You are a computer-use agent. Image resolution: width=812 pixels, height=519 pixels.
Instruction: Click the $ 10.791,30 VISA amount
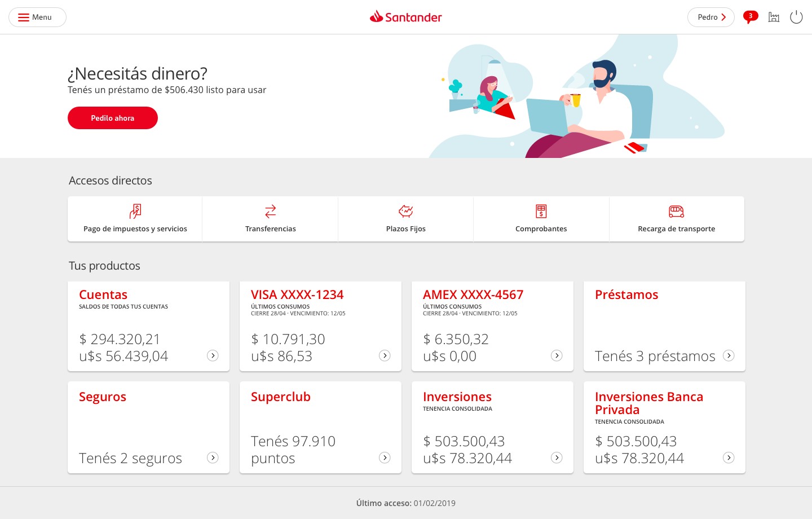[288, 339]
